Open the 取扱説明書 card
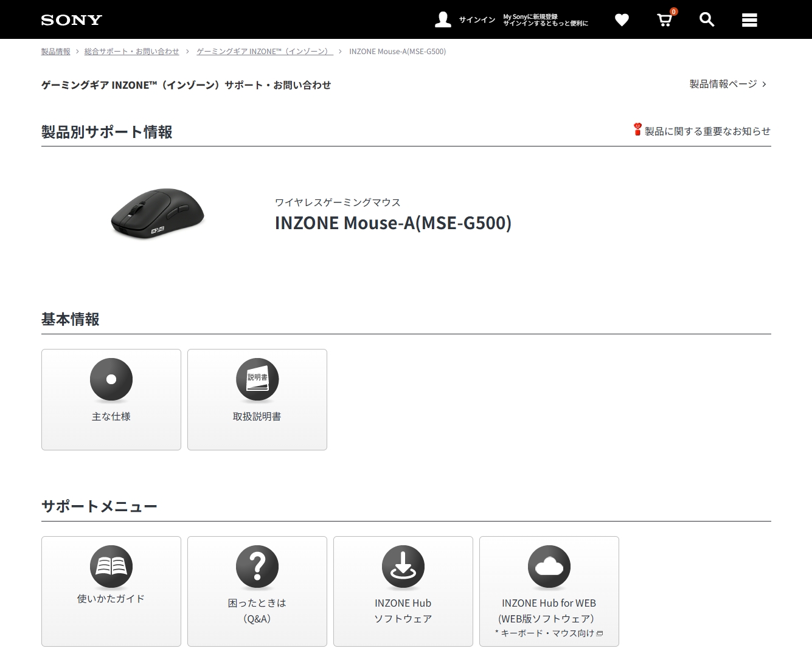812x651 pixels. tap(257, 399)
